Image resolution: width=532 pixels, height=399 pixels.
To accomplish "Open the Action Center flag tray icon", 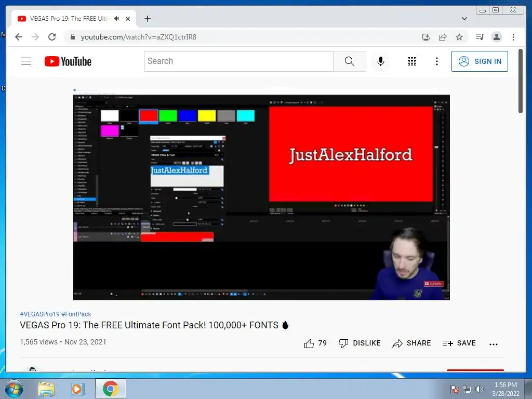I will point(455,389).
